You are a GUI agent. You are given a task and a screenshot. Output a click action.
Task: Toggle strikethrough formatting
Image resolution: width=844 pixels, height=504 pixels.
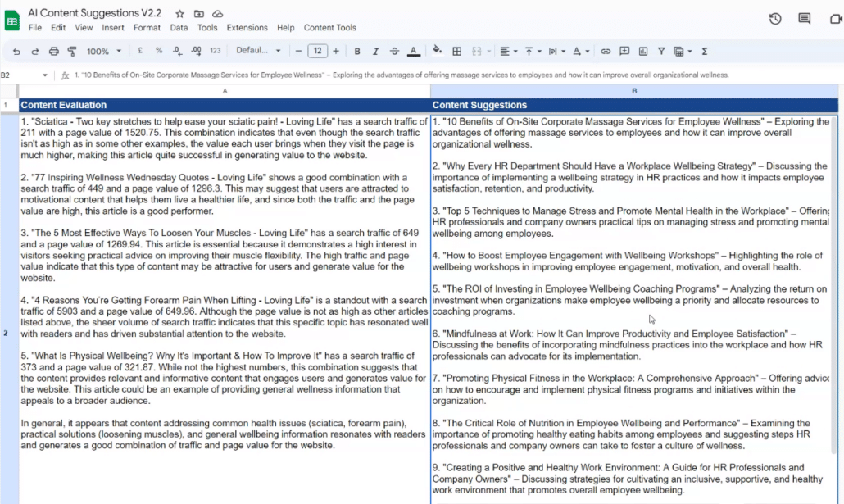click(394, 51)
